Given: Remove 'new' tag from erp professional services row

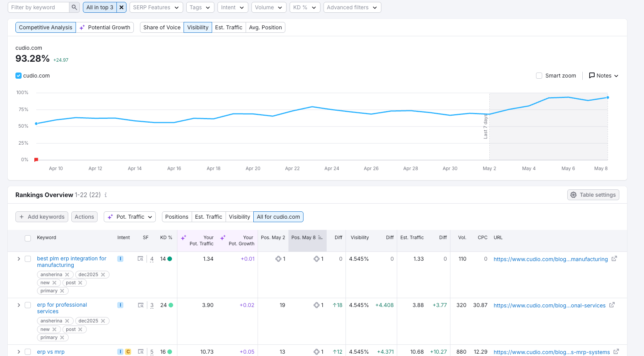Looking at the screenshot, I should [x=54, y=329].
